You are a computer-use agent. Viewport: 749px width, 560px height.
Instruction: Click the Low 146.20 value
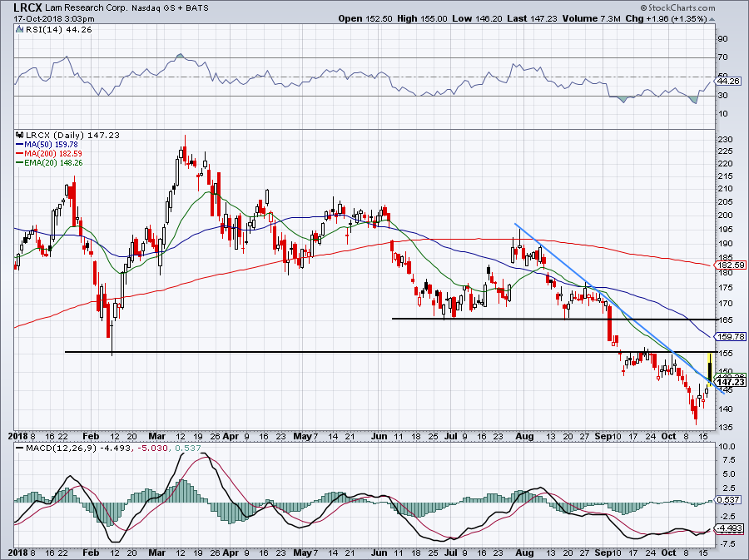click(x=478, y=18)
